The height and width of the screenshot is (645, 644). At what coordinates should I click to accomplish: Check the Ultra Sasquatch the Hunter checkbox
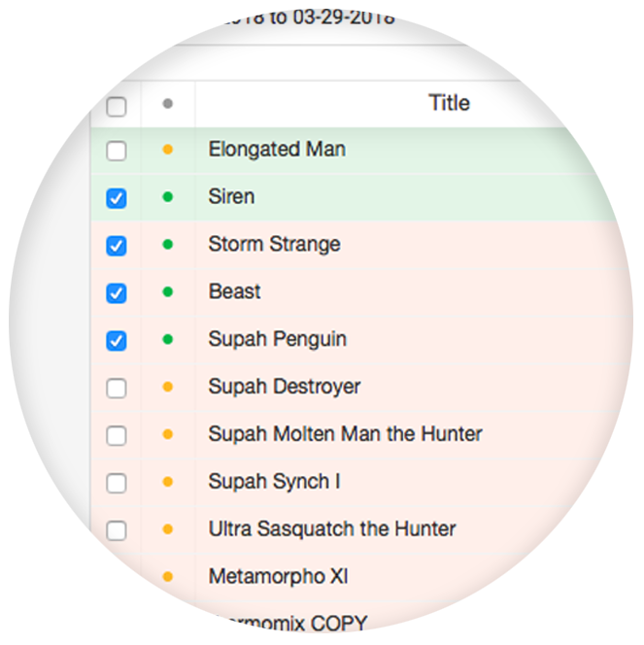tap(117, 530)
